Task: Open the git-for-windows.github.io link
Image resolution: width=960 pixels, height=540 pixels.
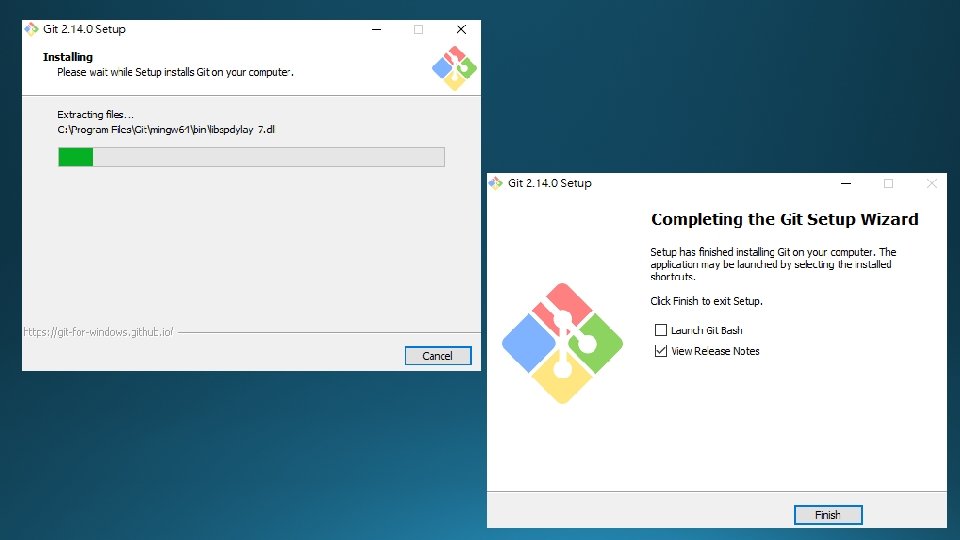Action: [98, 332]
